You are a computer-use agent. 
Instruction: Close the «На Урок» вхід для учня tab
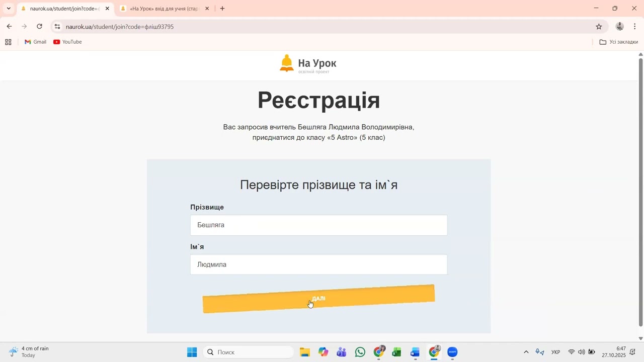207,9
